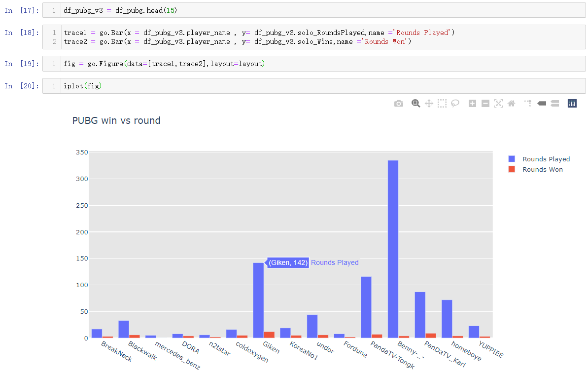Image resolution: width=588 pixels, height=373 pixels.
Task: Click the 'In [20]:' cell prompt
Action: click(x=22, y=86)
